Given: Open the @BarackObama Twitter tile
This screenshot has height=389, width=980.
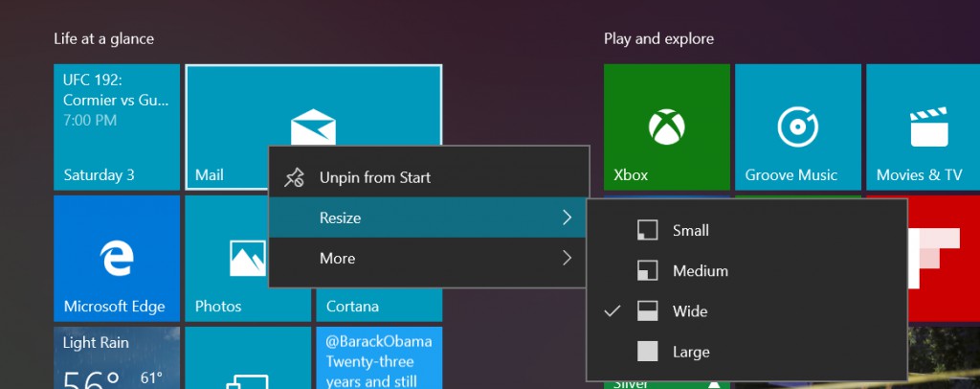Looking at the screenshot, I should point(379,357).
